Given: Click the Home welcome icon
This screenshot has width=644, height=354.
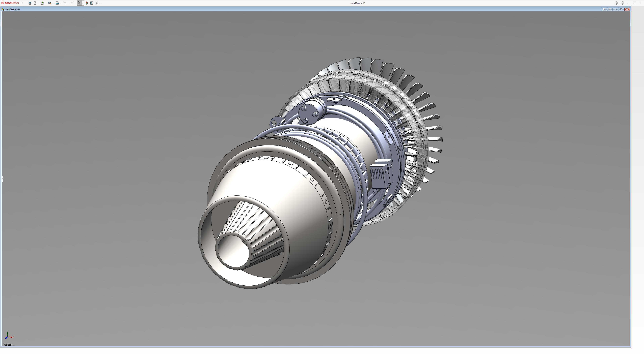Looking at the screenshot, I should [30, 3].
